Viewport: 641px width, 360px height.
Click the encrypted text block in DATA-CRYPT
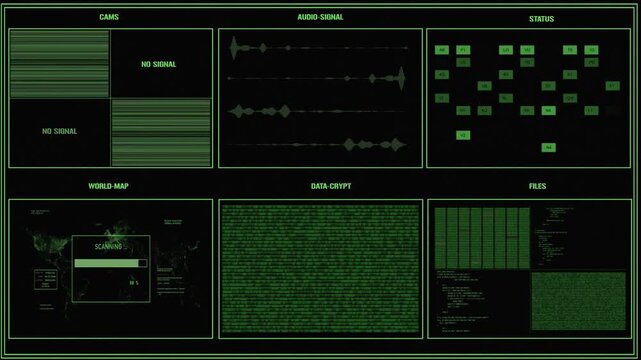[x=320, y=269]
